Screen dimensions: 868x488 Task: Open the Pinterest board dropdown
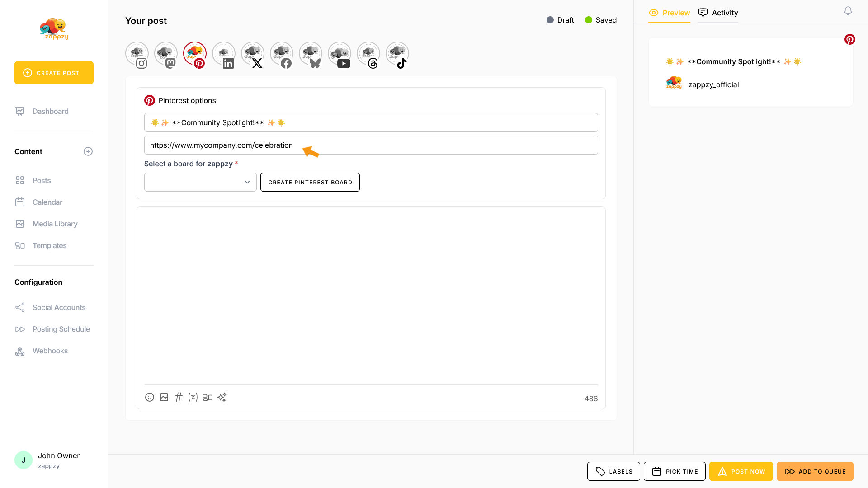pyautogui.click(x=200, y=182)
